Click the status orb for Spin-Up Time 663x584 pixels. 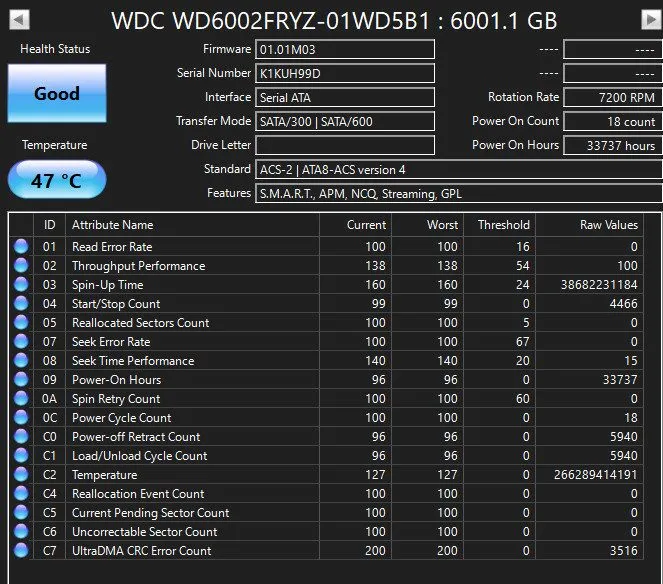point(21,284)
